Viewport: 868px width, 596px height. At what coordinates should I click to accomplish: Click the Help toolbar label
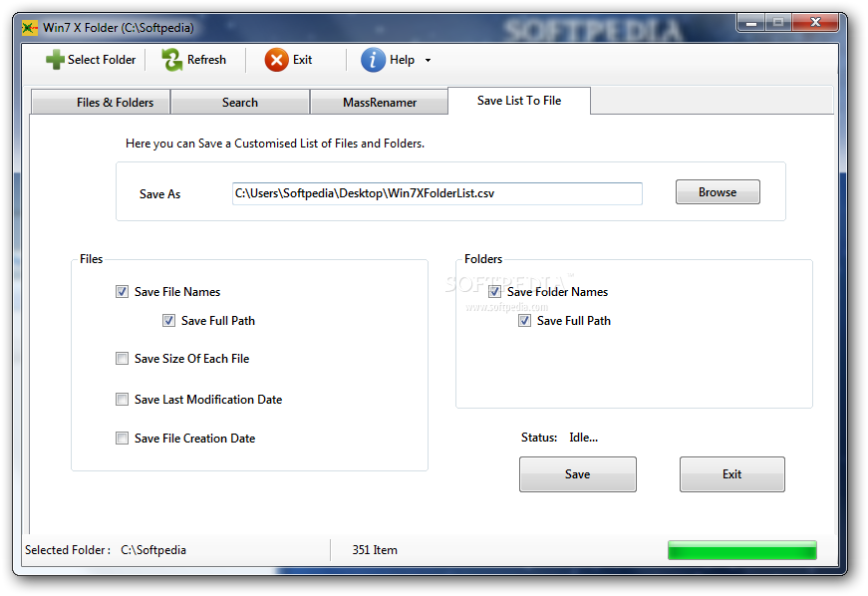(402, 60)
